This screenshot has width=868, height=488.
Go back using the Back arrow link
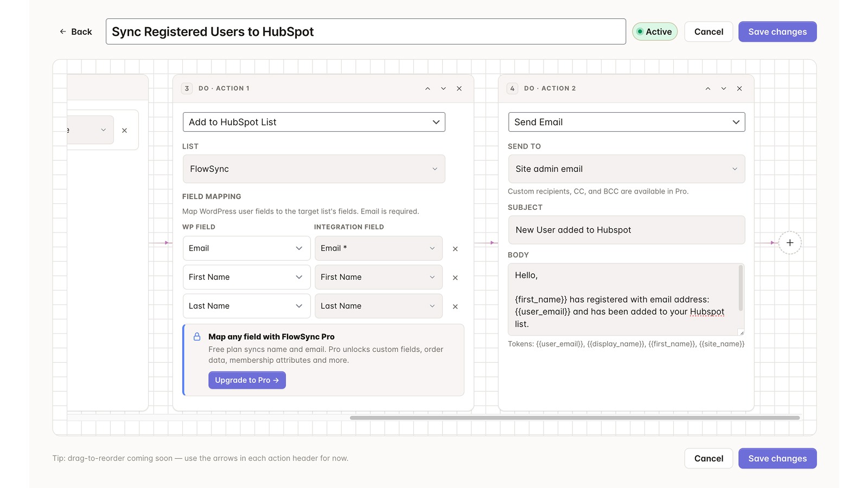pyautogui.click(x=76, y=32)
